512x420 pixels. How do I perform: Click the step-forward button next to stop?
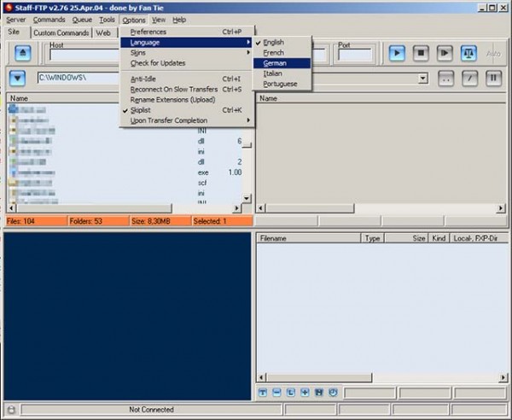[x=445, y=53]
